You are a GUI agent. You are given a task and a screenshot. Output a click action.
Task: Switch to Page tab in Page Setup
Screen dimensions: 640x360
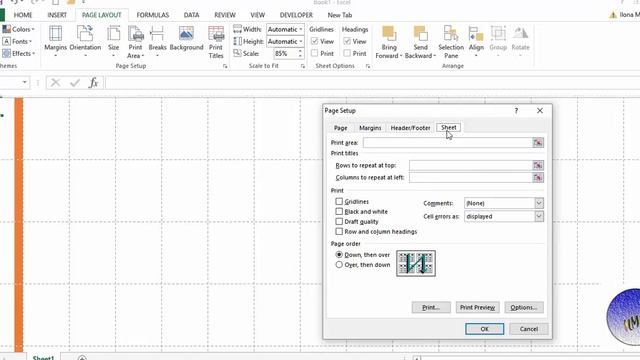coord(340,128)
